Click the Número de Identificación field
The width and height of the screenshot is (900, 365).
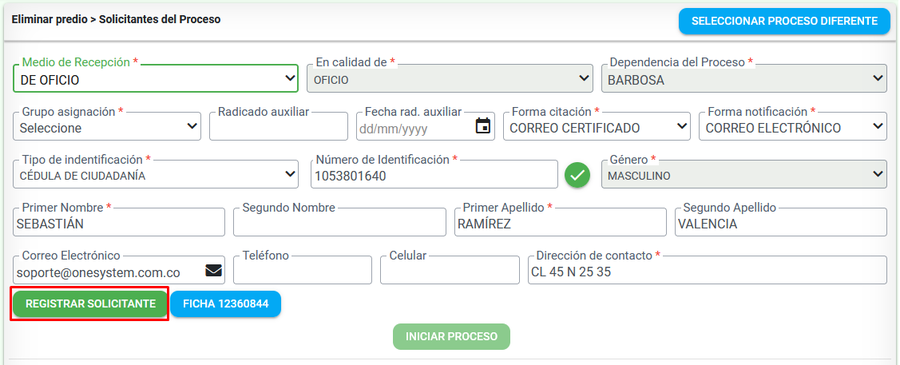tap(434, 174)
